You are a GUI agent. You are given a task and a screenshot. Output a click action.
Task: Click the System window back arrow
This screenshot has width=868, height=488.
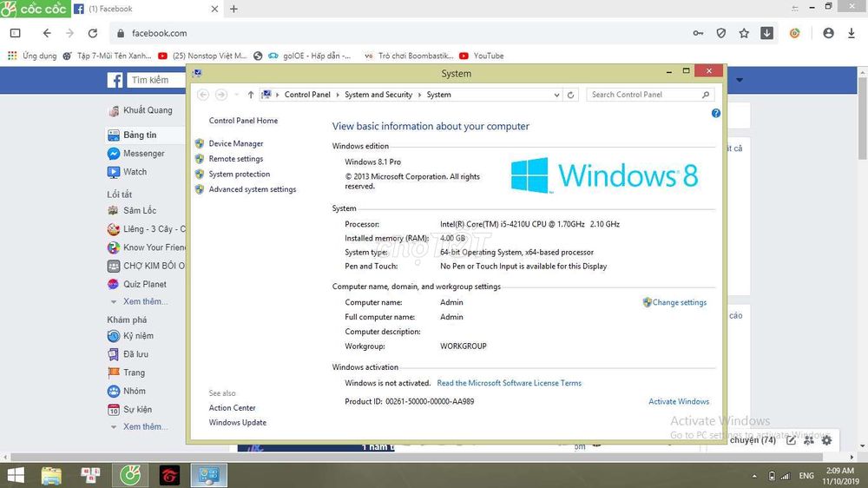pos(203,95)
